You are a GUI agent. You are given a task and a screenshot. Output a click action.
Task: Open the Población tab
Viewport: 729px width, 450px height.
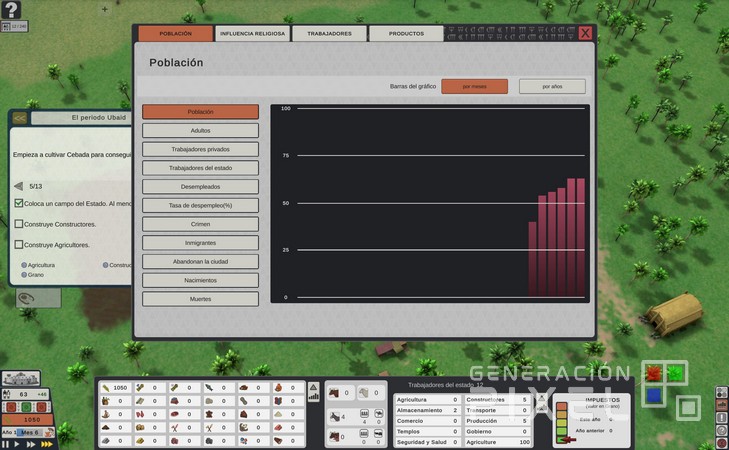(176, 33)
